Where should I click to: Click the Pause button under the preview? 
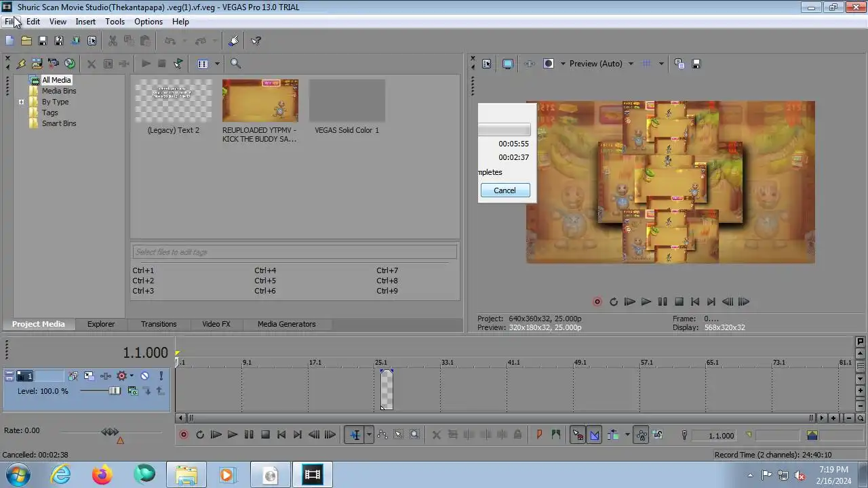coord(663,302)
